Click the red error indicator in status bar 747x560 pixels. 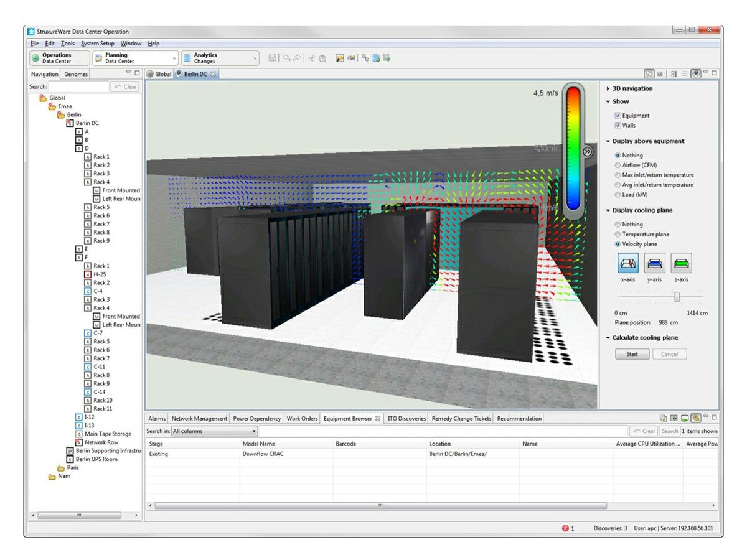(565, 528)
